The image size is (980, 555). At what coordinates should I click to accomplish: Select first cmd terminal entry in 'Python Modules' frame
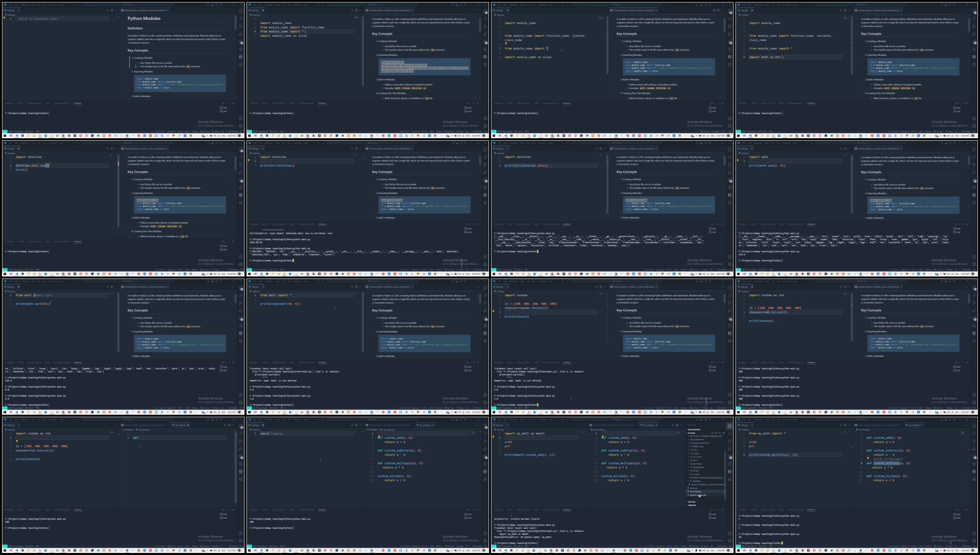click(x=223, y=108)
